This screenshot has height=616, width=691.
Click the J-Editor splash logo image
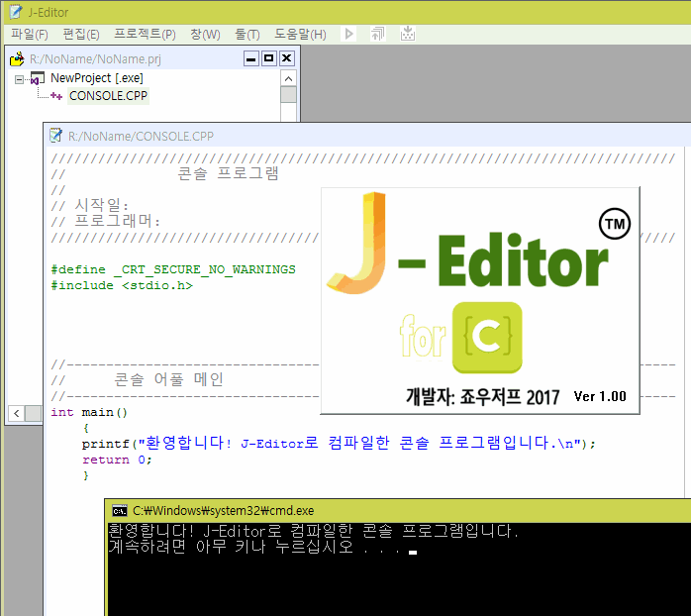click(480, 300)
